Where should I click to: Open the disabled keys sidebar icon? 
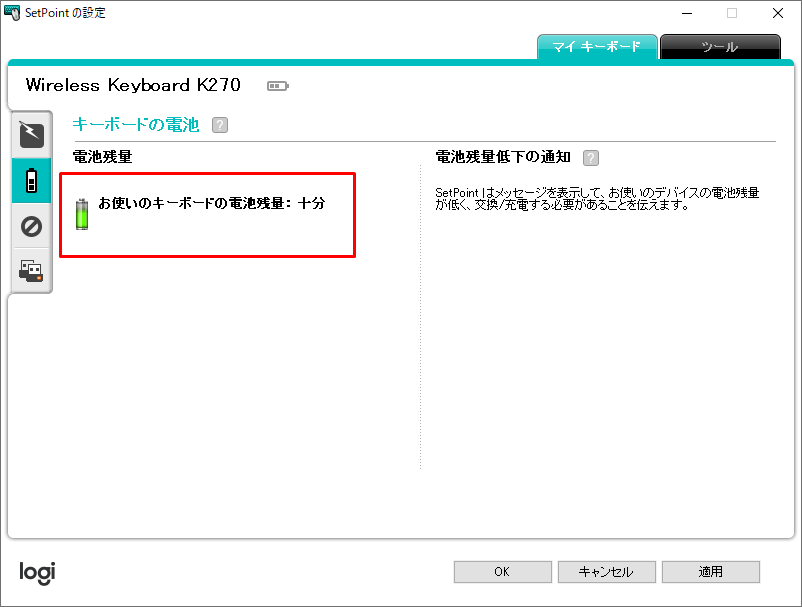[31, 226]
